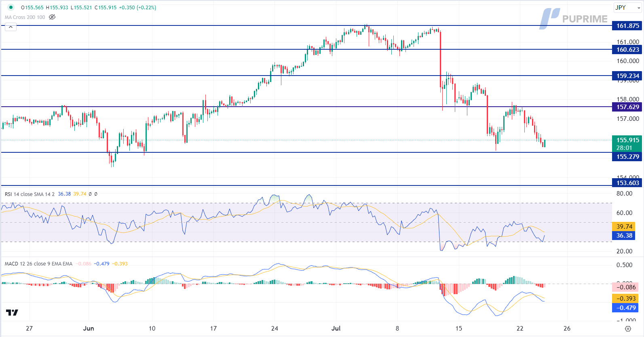644x337 pixels.
Task: Click the MACD legend value -0.393
Action: coord(120,263)
